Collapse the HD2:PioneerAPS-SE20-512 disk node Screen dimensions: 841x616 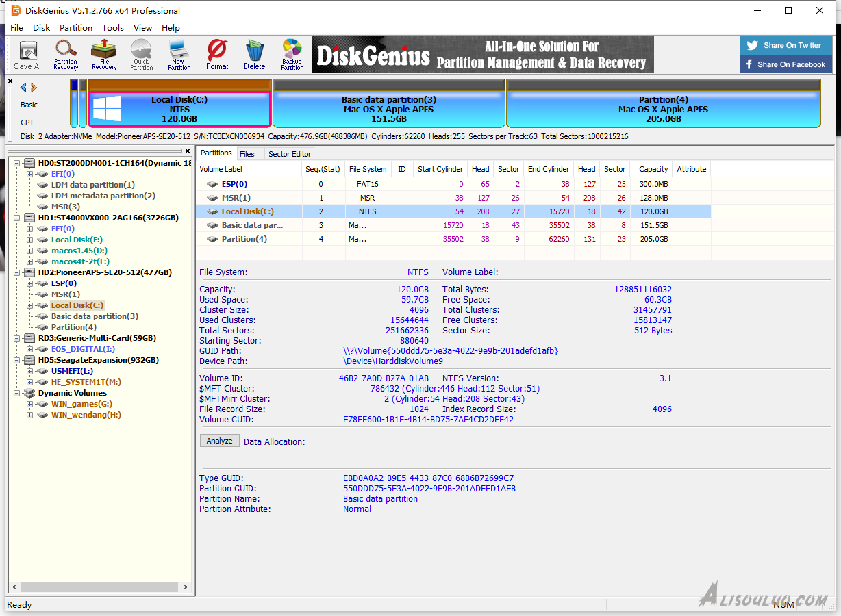coord(17,272)
